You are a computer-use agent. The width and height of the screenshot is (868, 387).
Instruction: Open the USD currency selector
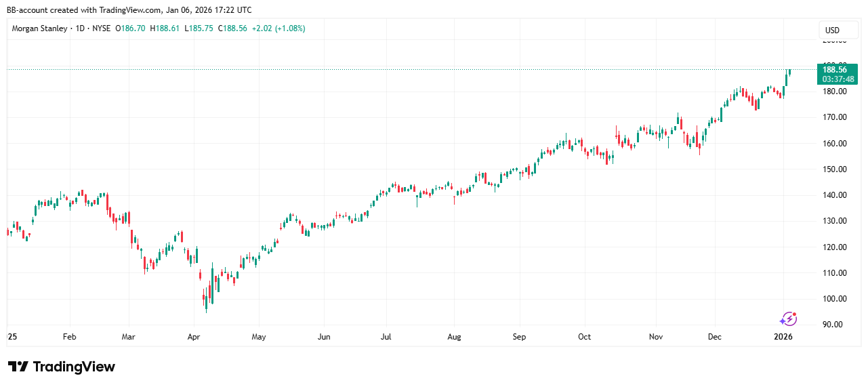831,30
